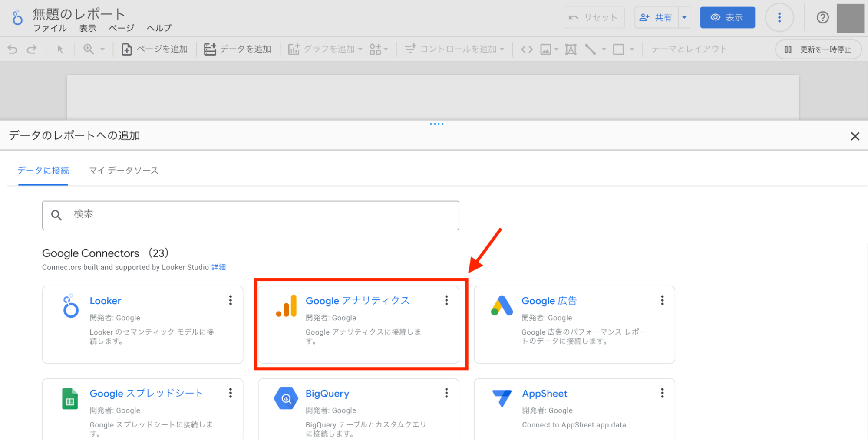Select the pointer selection tool
The height and width of the screenshot is (440, 868).
click(x=60, y=49)
